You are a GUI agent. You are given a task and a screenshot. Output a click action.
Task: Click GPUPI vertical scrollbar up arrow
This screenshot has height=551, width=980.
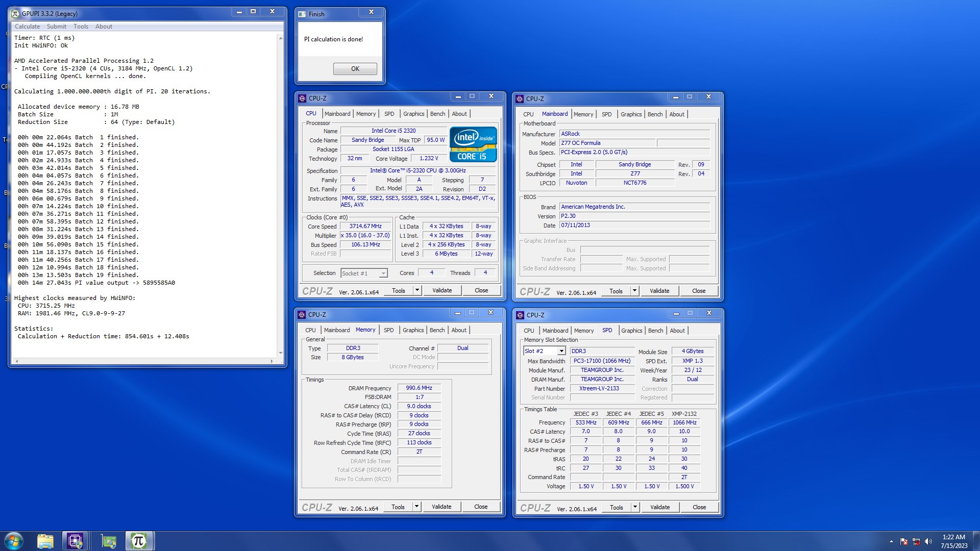280,38
